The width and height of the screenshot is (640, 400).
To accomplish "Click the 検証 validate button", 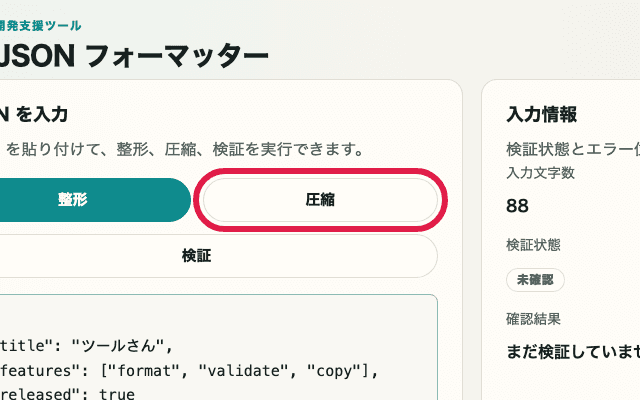I will pyautogui.click(x=218, y=256).
